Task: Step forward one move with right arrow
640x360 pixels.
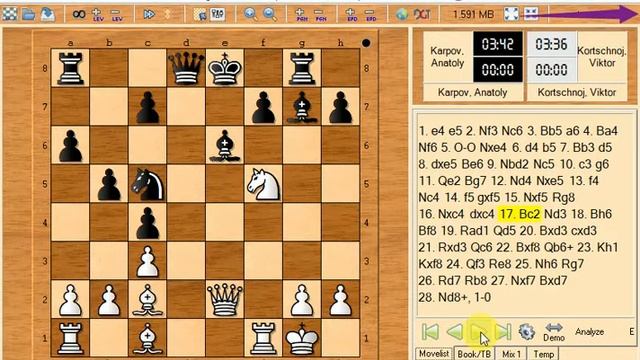Action: 479,331
